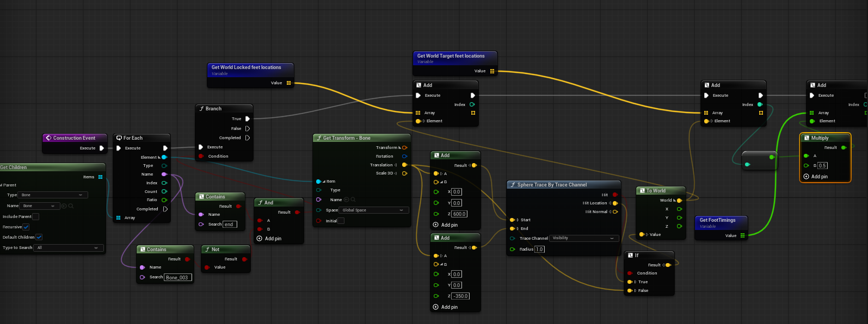Enable the Include Parent checkbox
The width and height of the screenshot is (868, 324).
35,216
